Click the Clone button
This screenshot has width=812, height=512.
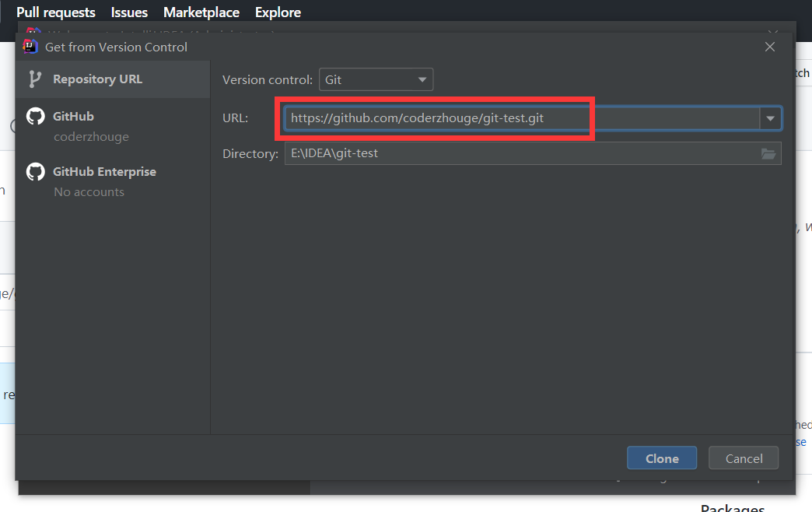pyautogui.click(x=661, y=458)
